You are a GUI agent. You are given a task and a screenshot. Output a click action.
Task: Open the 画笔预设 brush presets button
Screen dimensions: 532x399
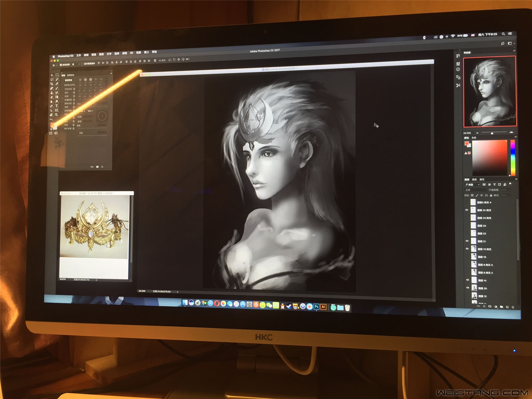68,80
